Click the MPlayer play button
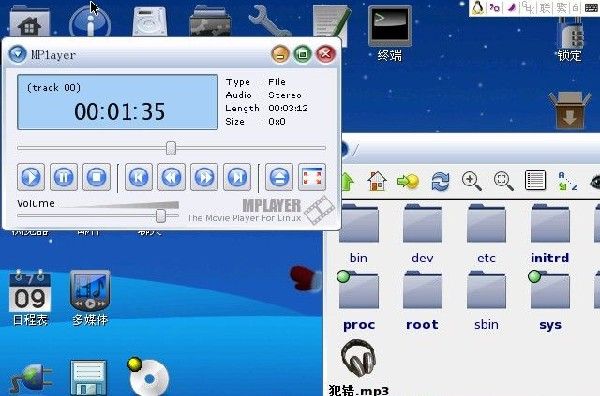Viewport: 600px width, 396px height. [x=31, y=177]
